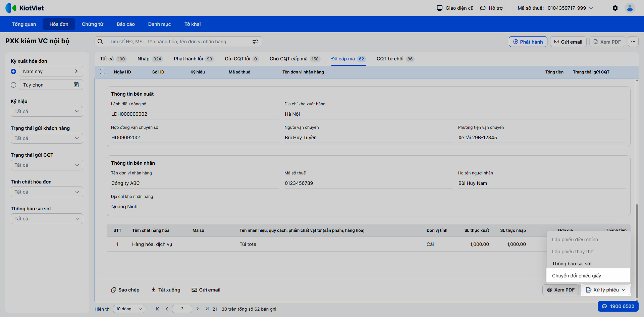Image resolution: width=644 pixels, height=317 pixels.
Task: Click the Túi tote item name cell
Action: (248, 244)
